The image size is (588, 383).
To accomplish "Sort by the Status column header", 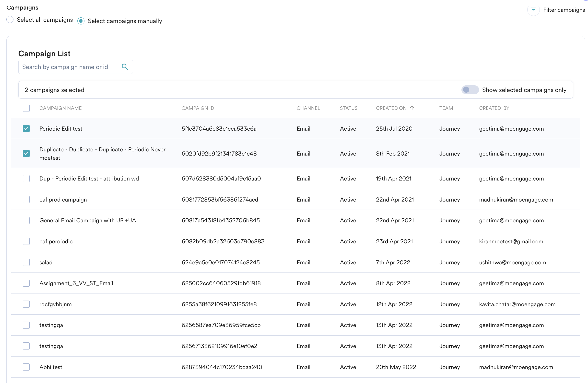I will click(x=348, y=108).
